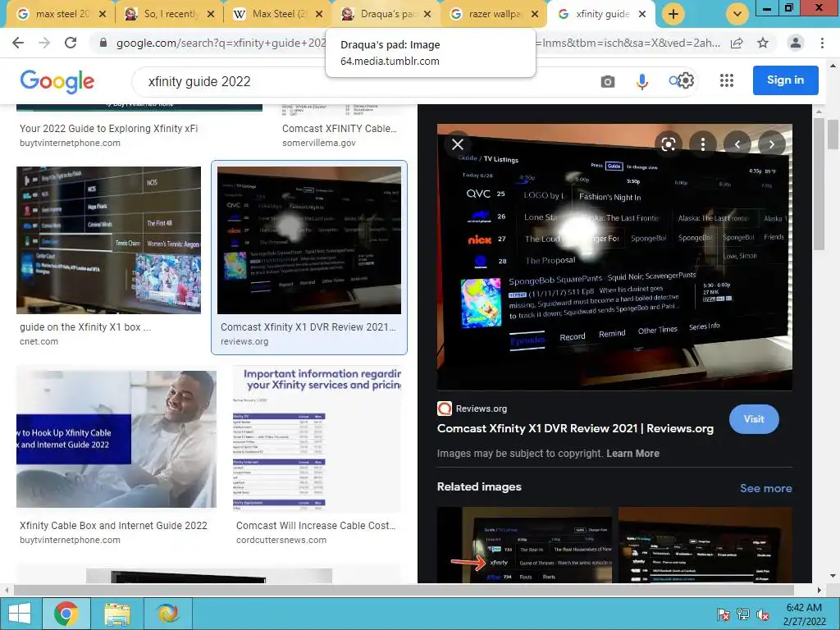Close the image preview panel with X
This screenshot has height=630, width=840.
(x=458, y=144)
